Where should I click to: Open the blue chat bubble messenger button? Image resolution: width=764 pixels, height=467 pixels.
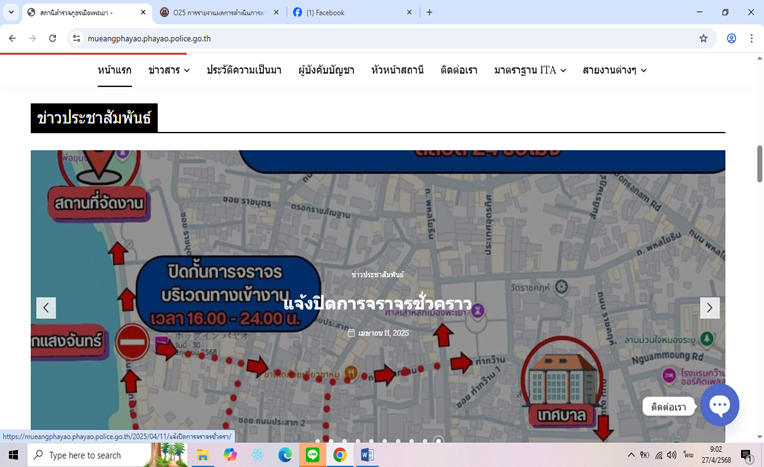pyautogui.click(x=719, y=405)
